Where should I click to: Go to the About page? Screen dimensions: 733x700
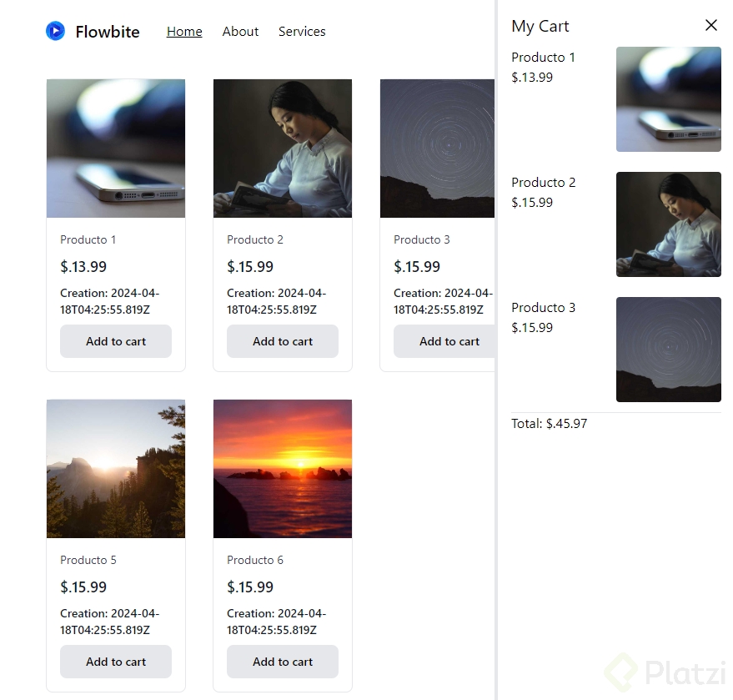pyautogui.click(x=240, y=32)
